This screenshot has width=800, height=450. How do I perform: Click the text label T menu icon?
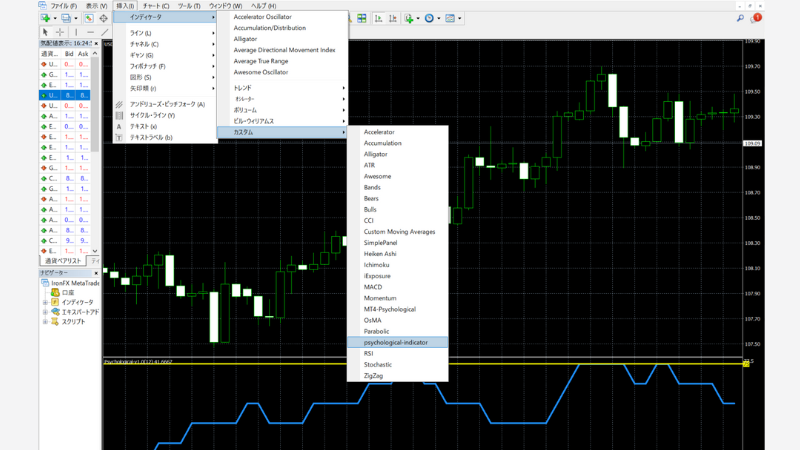click(119, 137)
